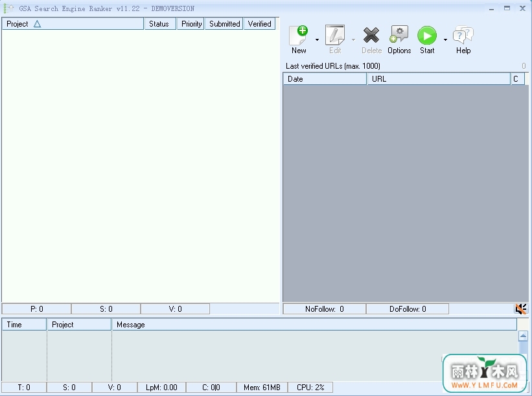The width and height of the screenshot is (532, 396).
Task: Sort projects by Priority column
Action: pyautogui.click(x=191, y=24)
